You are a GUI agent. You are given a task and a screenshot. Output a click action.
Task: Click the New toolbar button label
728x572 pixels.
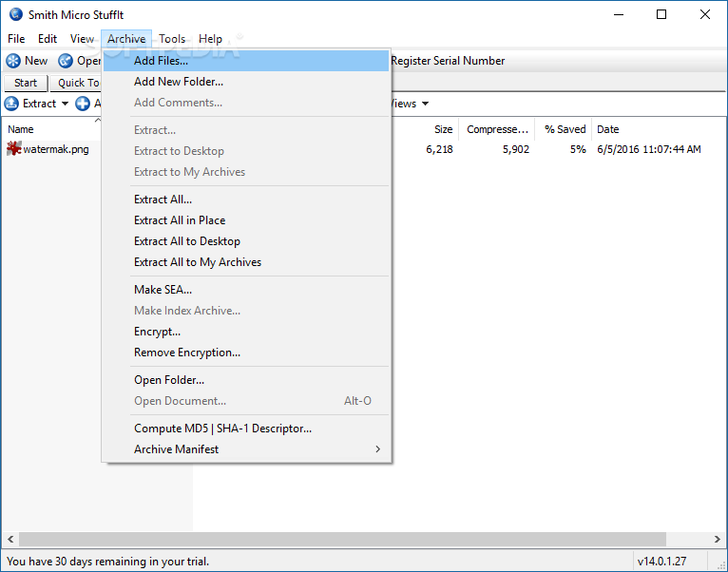pos(36,61)
